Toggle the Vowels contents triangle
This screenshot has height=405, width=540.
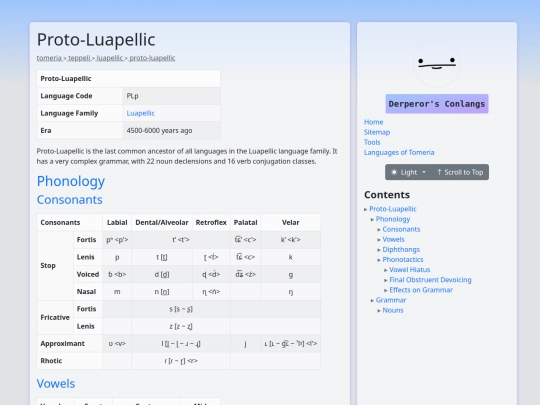(x=379, y=239)
